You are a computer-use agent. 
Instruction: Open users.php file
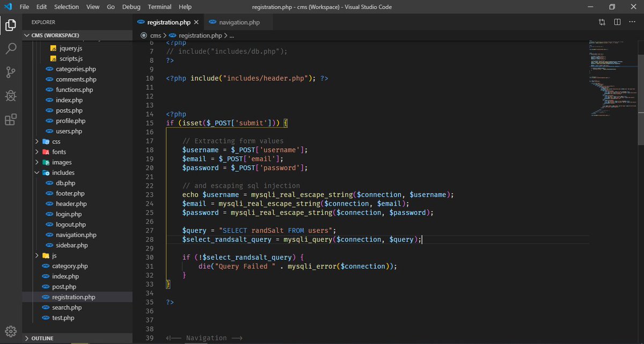point(69,131)
